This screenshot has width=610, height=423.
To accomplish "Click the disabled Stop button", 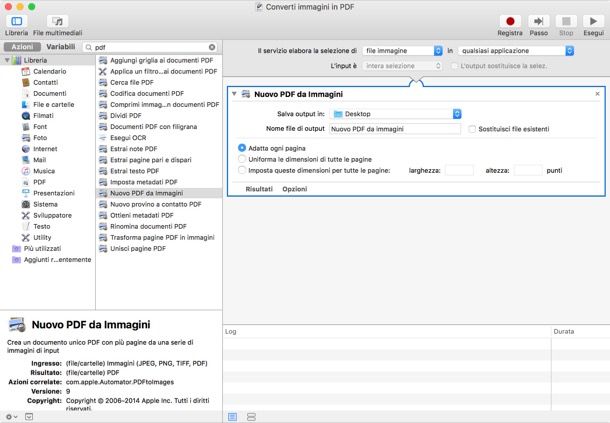I will pos(566,21).
